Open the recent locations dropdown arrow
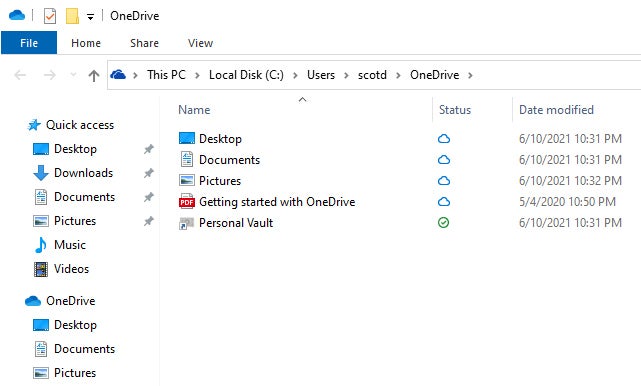Image resolution: width=641 pixels, height=386 pixels. pyautogui.click(x=73, y=75)
